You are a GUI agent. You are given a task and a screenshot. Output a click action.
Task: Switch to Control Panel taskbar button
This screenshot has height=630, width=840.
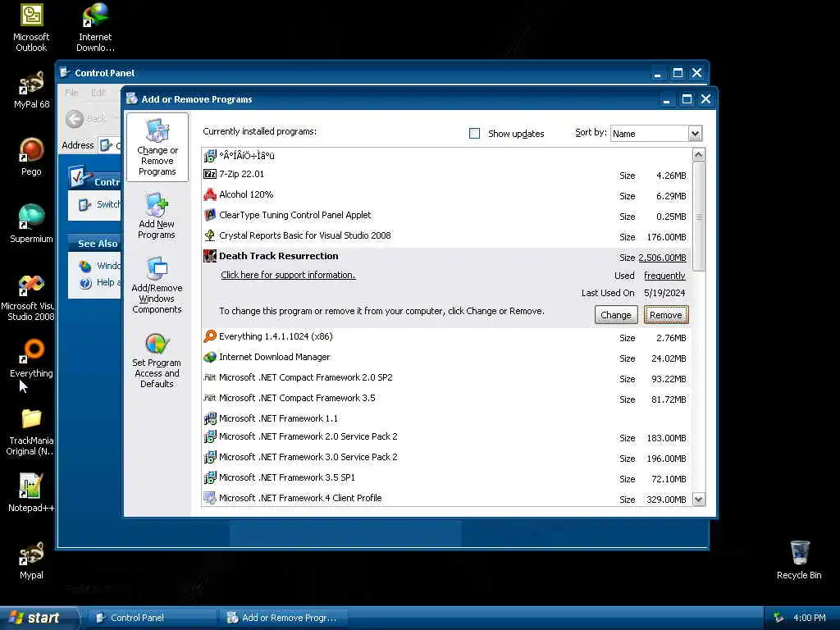pos(152,618)
